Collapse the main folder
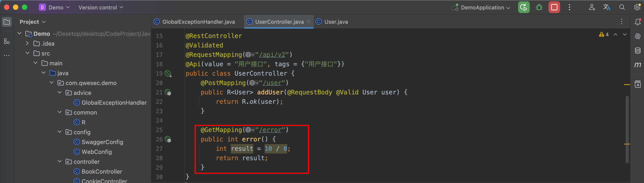 pos(35,63)
